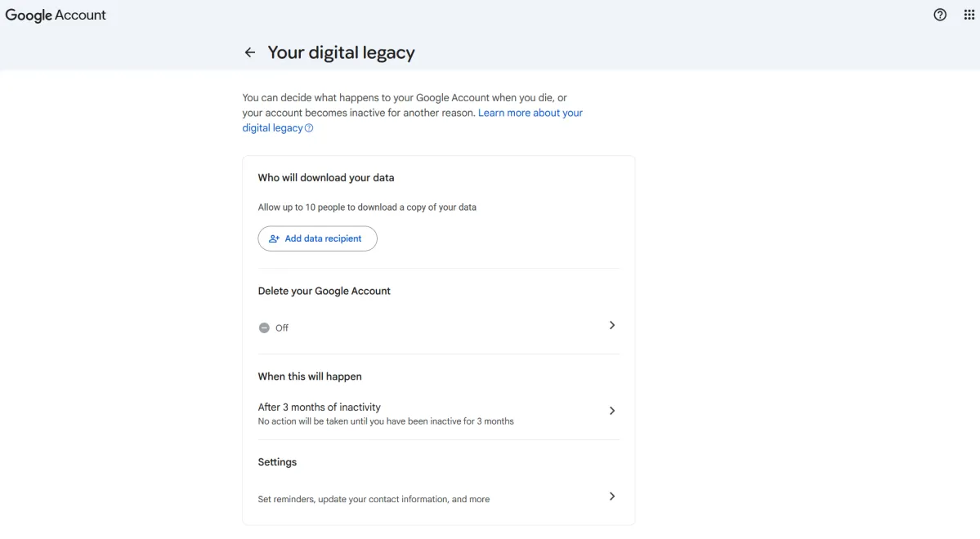Click the Off label for account deletion
This screenshot has width=980, height=539.
click(x=282, y=328)
